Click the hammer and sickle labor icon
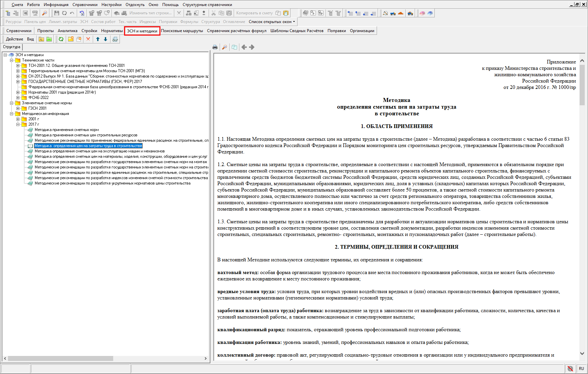Viewport: 588px width, 374px height. tap(385, 13)
